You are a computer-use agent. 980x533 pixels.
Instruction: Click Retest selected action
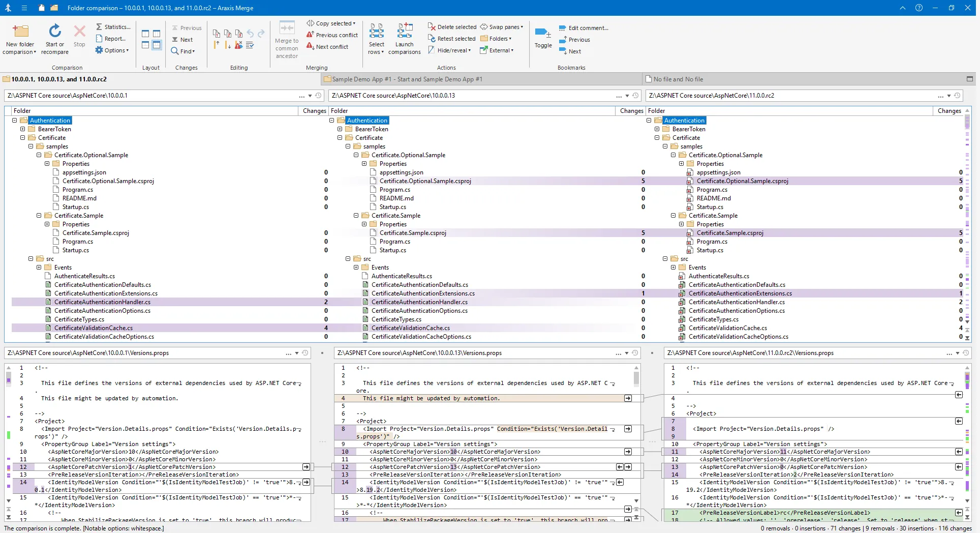tap(452, 39)
